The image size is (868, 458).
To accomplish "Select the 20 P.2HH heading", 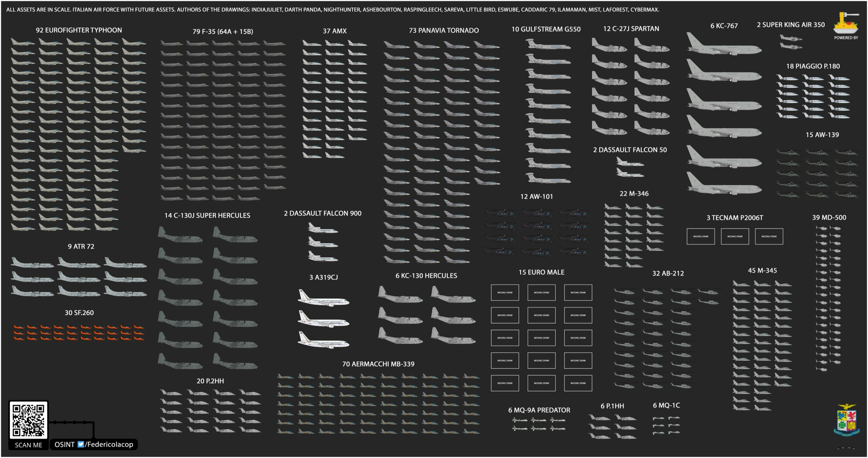I will 210,381.
